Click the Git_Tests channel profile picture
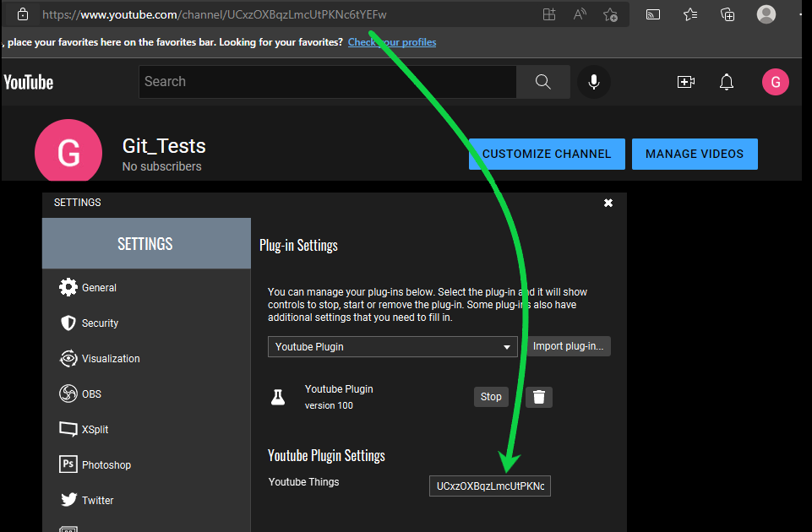The width and height of the screenshot is (812, 532). point(68,152)
